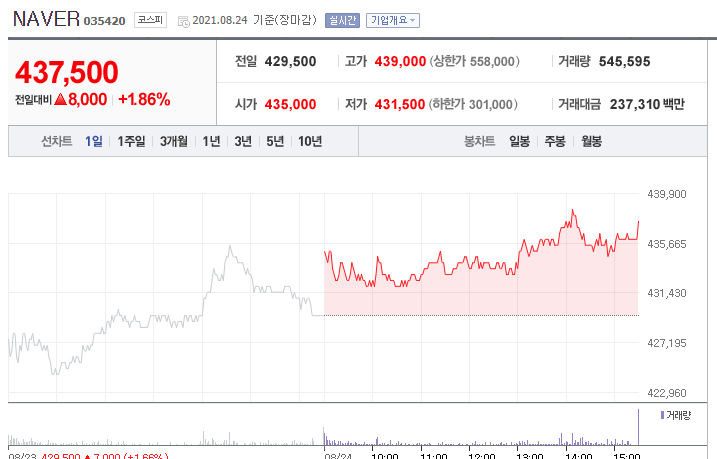Click the 봉차트 label

479,141
